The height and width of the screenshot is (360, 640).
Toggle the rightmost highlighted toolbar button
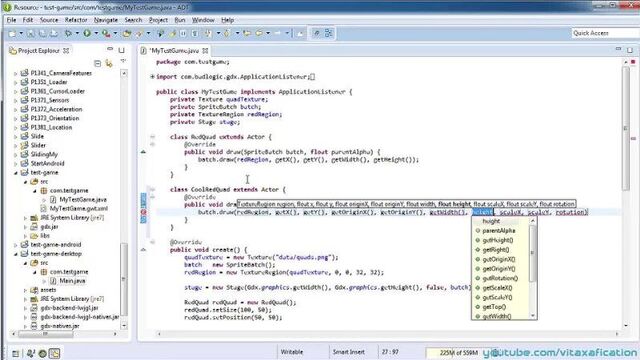(329, 33)
